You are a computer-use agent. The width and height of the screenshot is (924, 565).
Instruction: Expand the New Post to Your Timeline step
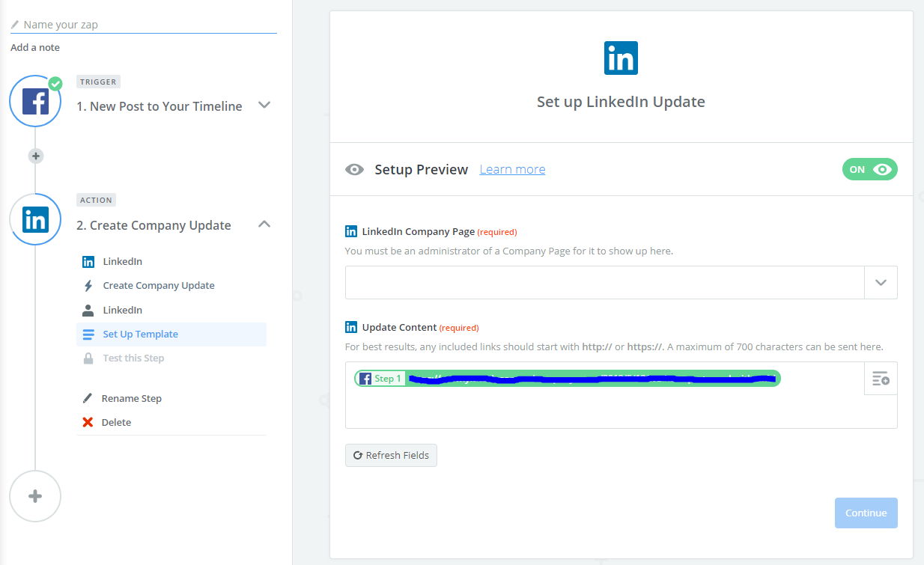[264, 105]
